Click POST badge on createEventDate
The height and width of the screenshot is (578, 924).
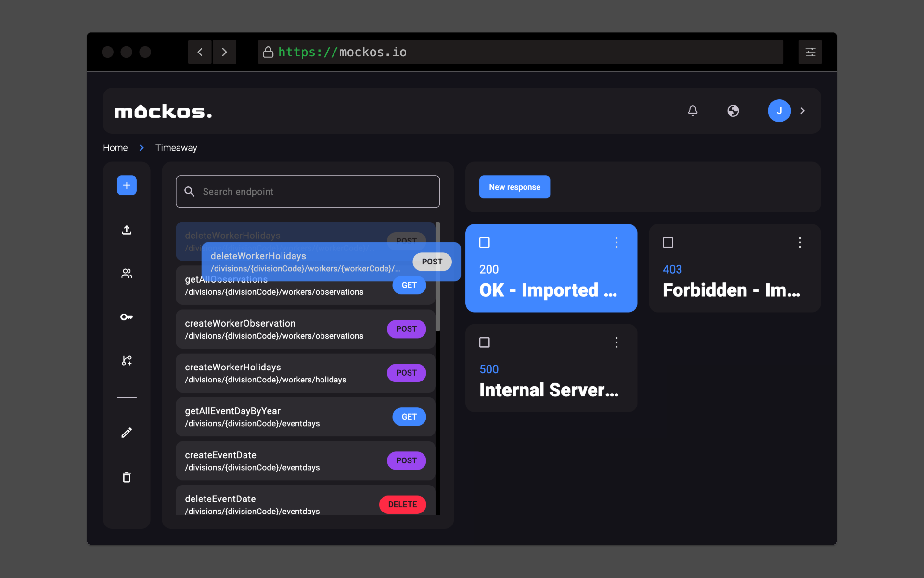(x=406, y=460)
